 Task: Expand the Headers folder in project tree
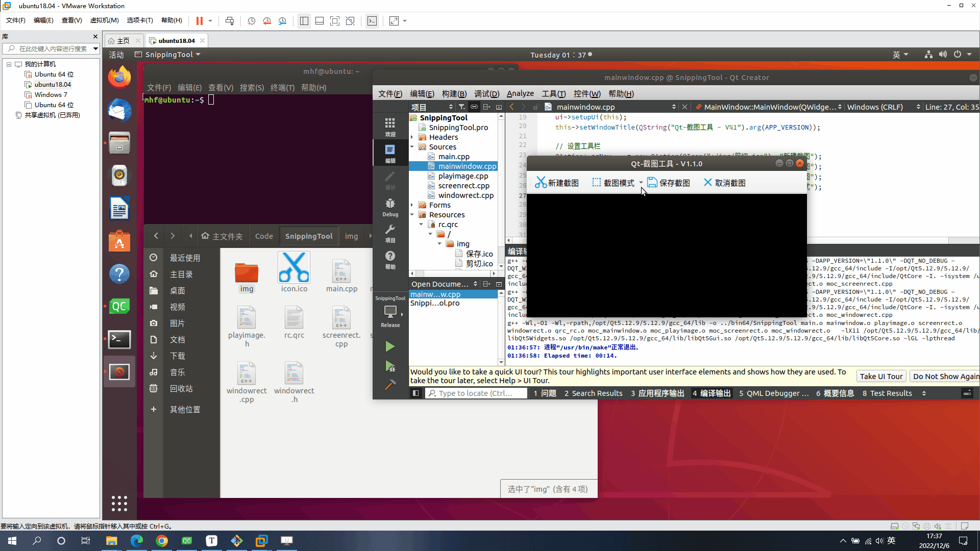[x=412, y=137]
